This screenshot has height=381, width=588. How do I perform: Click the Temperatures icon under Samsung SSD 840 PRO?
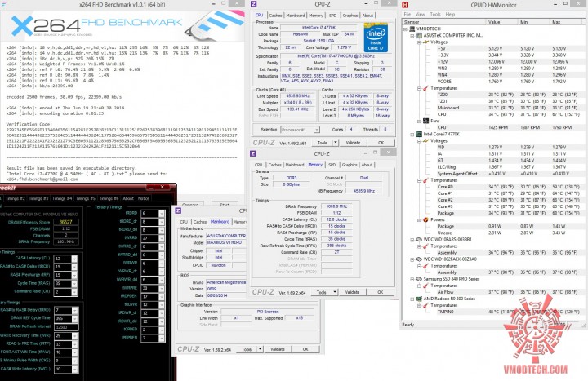[425, 286]
